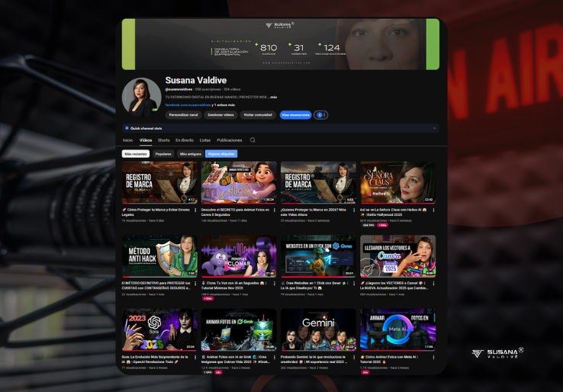Click the blue "View channel stats" button
Viewport: 563px width, 392px height.
[x=295, y=114]
